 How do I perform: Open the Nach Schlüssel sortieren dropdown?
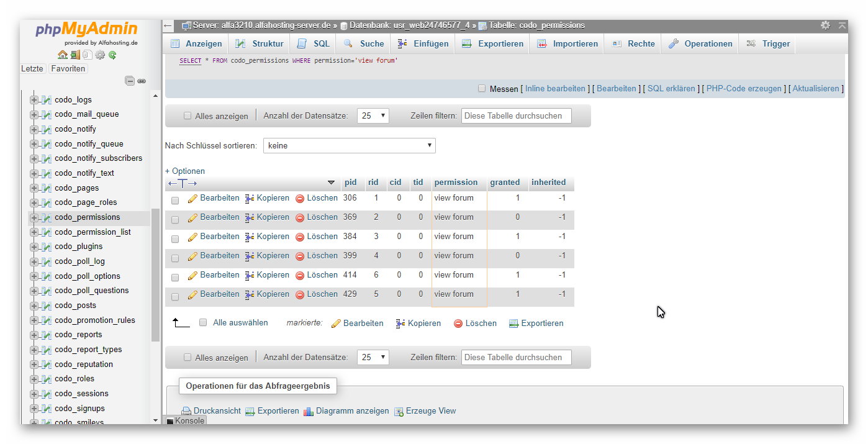click(350, 145)
